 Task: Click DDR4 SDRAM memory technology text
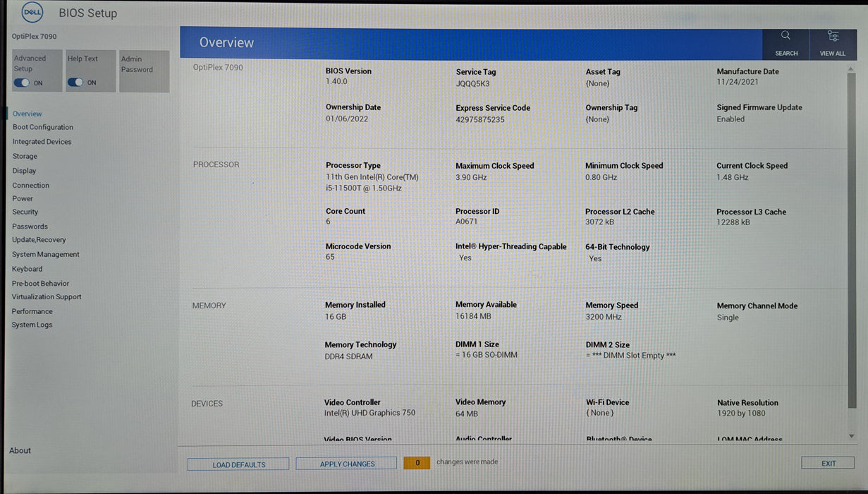[348, 356]
